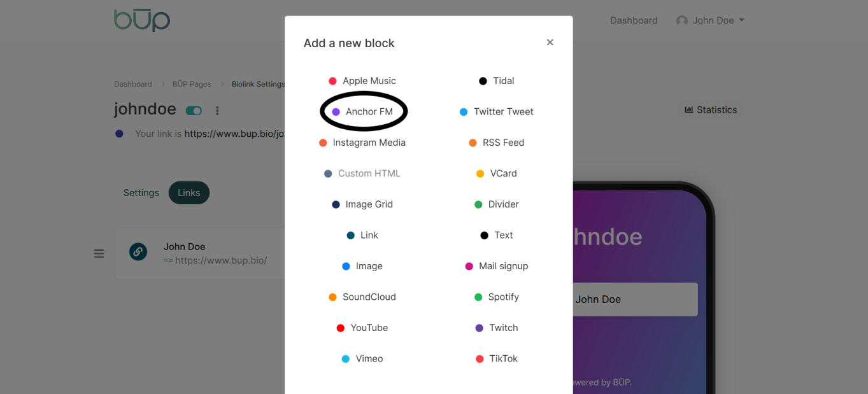Choose the Spotify block option

pyautogui.click(x=497, y=297)
